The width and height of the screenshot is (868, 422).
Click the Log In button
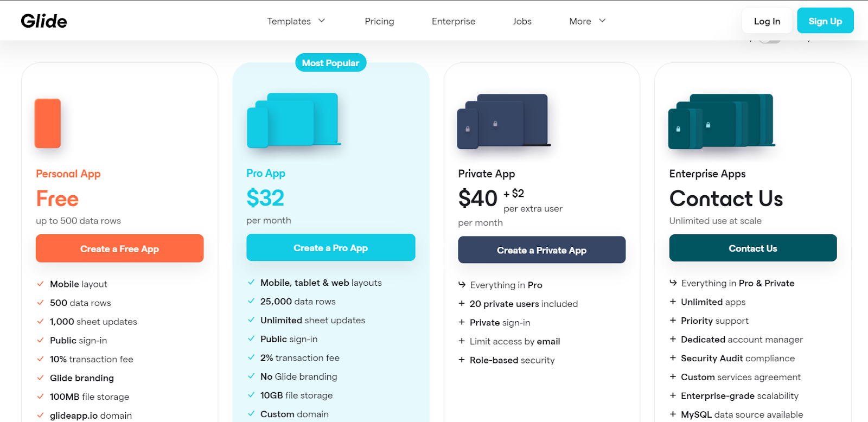click(767, 21)
